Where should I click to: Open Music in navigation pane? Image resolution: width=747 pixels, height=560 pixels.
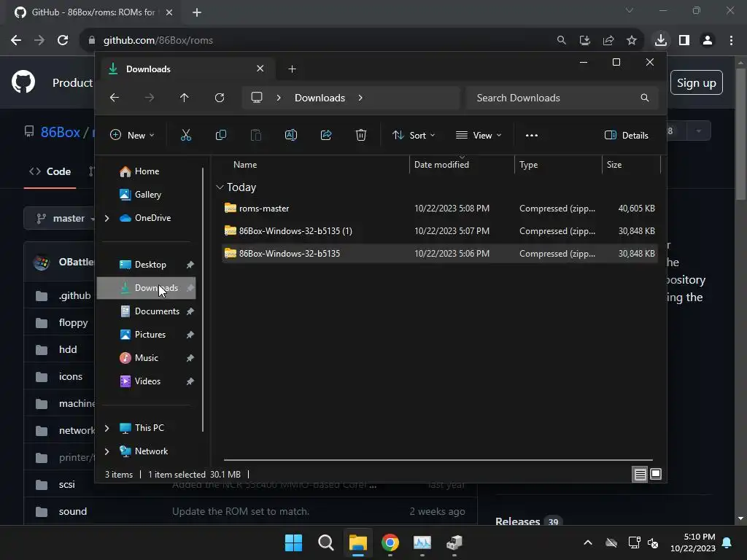(x=147, y=358)
